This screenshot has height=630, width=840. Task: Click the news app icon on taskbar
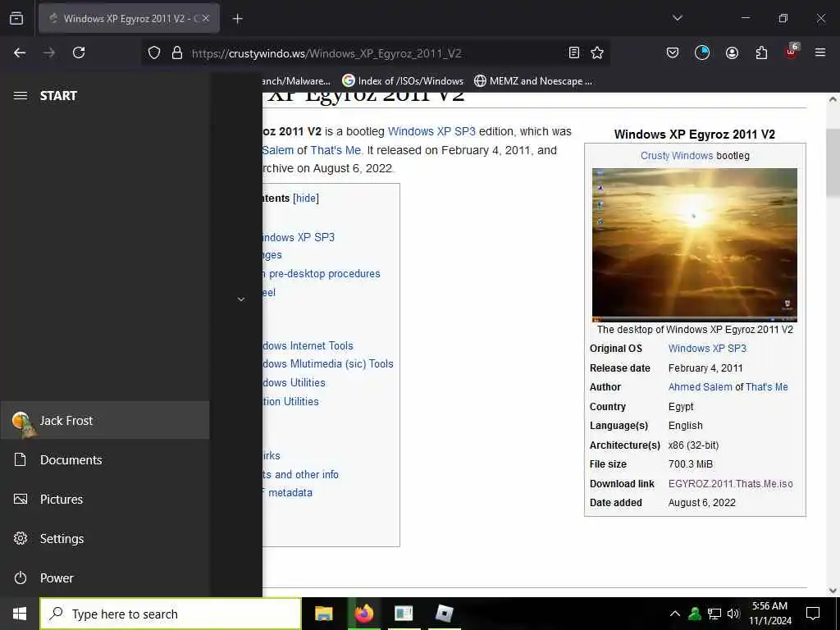tap(404, 614)
